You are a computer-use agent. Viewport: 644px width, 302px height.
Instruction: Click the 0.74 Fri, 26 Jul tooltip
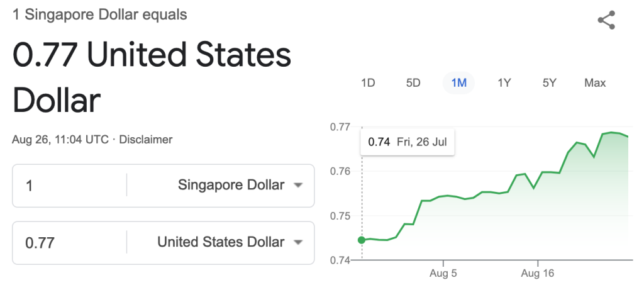pyautogui.click(x=408, y=143)
